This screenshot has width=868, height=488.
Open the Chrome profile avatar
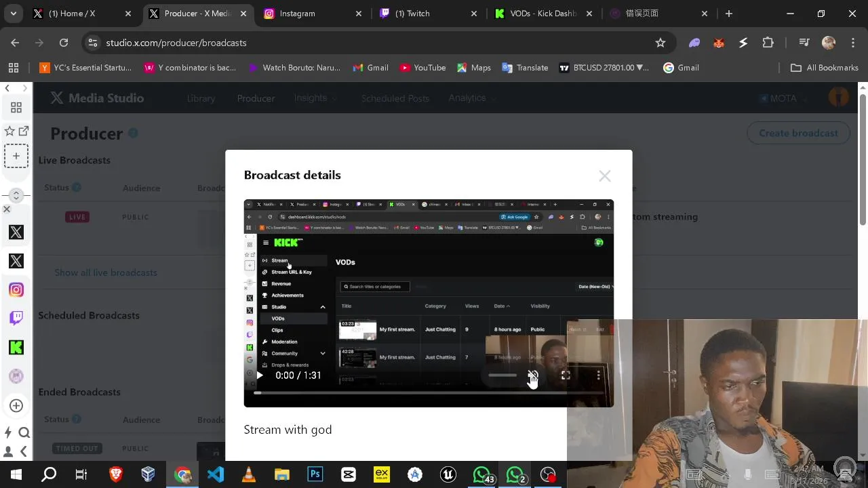829,43
